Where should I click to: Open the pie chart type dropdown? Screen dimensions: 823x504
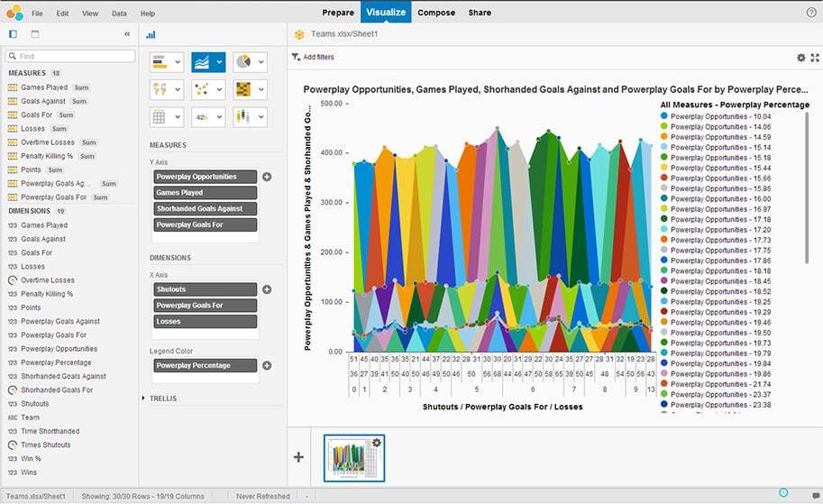coord(250,62)
